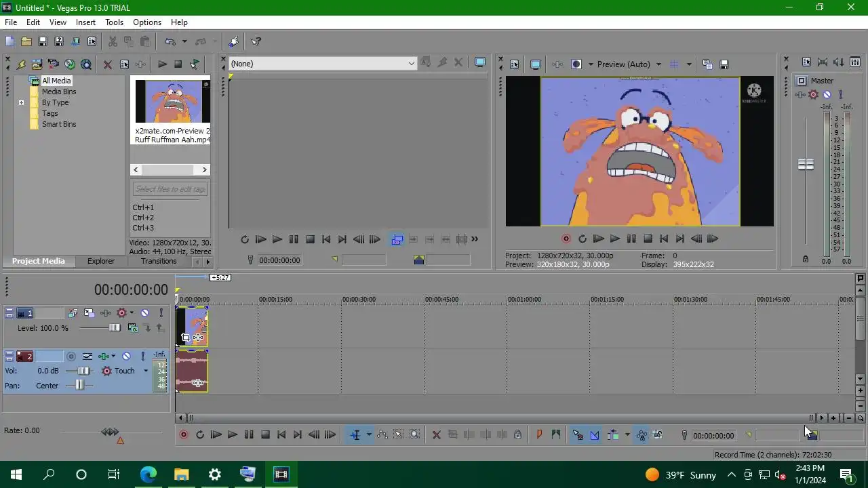868x488 pixels.
Task: Click the Vol slider on audio track 2
Action: tap(83, 371)
